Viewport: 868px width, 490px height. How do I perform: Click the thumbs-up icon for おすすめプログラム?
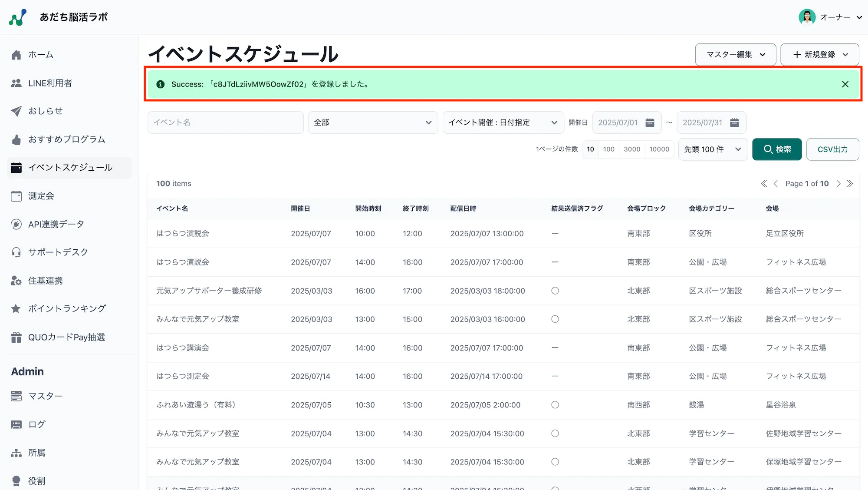click(16, 139)
